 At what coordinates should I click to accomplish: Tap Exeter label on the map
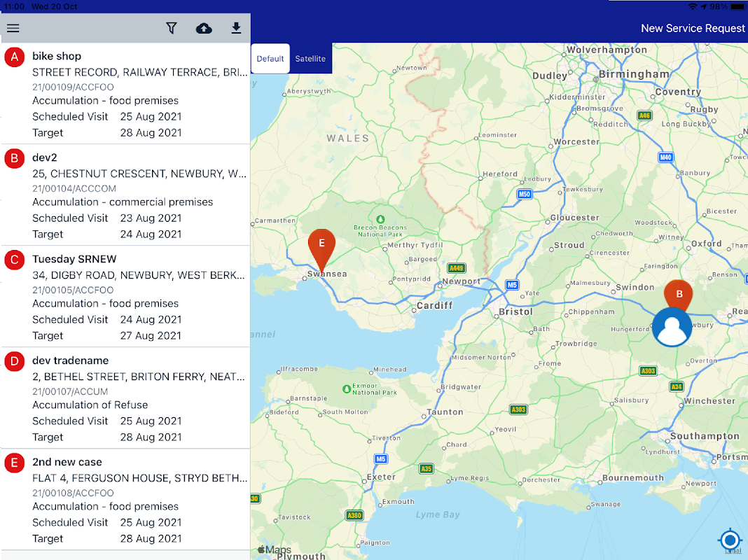tap(381, 477)
